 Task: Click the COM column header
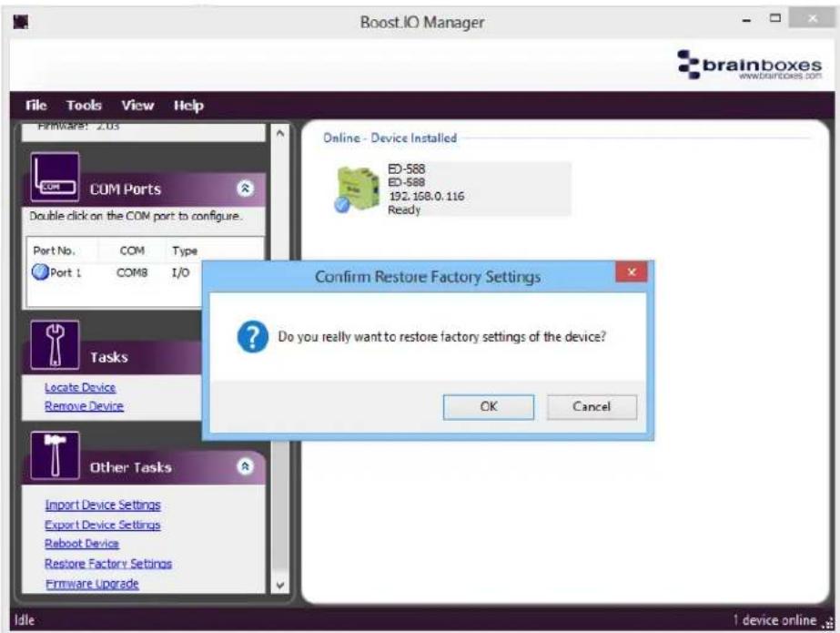(132, 250)
